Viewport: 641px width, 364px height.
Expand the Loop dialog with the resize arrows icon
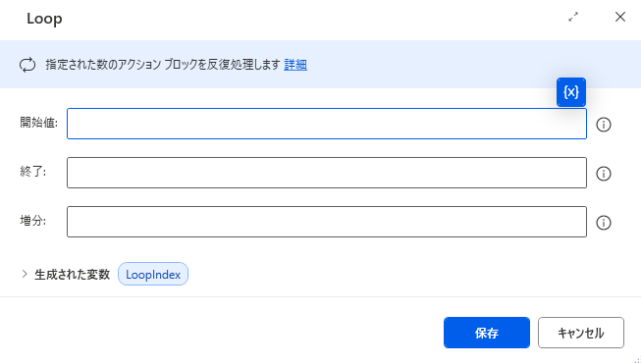[x=573, y=17]
